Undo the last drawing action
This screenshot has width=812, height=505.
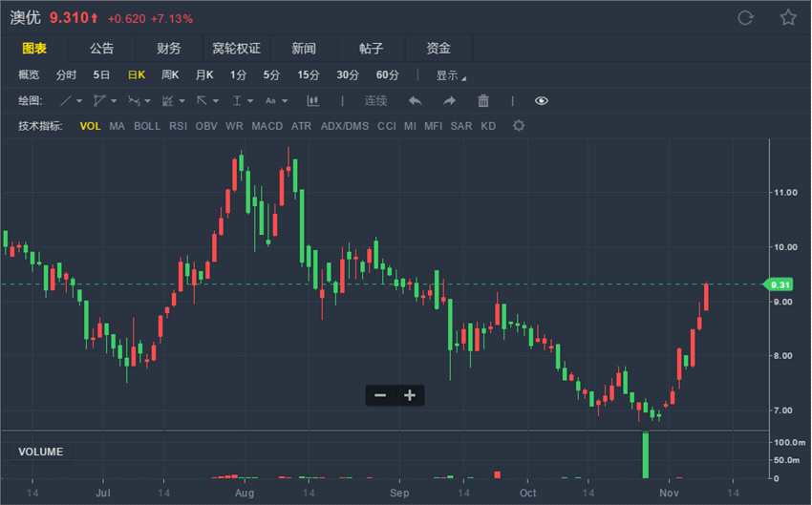415,101
